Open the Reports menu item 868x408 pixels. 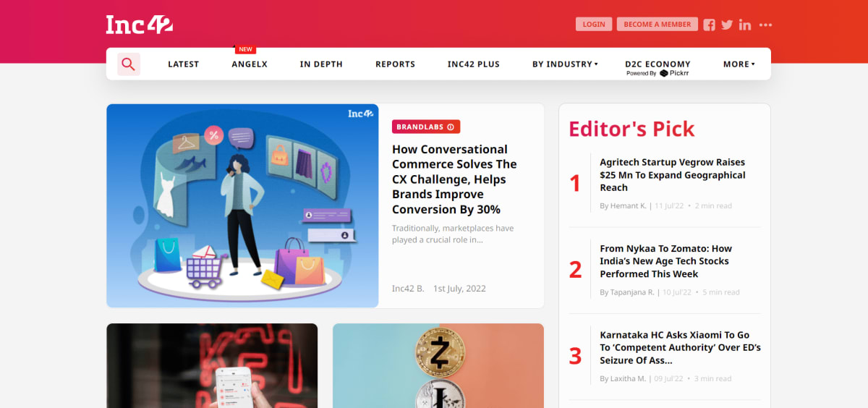pos(395,64)
